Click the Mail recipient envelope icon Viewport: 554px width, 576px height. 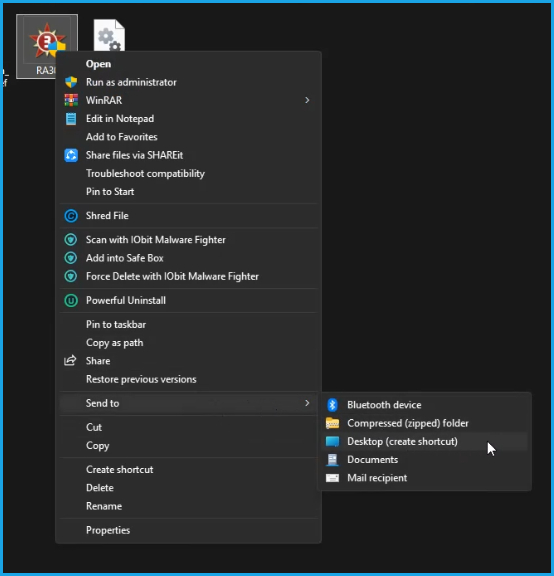pyautogui.click(x=332, y=478)
